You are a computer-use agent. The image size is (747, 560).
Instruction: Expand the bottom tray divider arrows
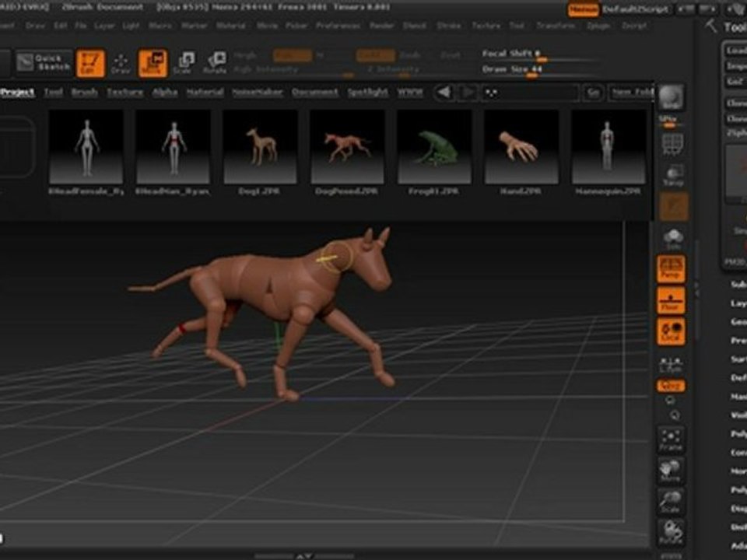click(304, 555)
